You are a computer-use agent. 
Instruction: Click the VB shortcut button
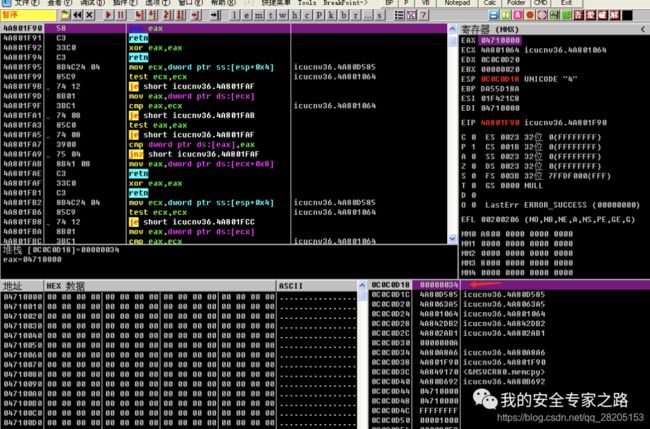click(425, 2)
